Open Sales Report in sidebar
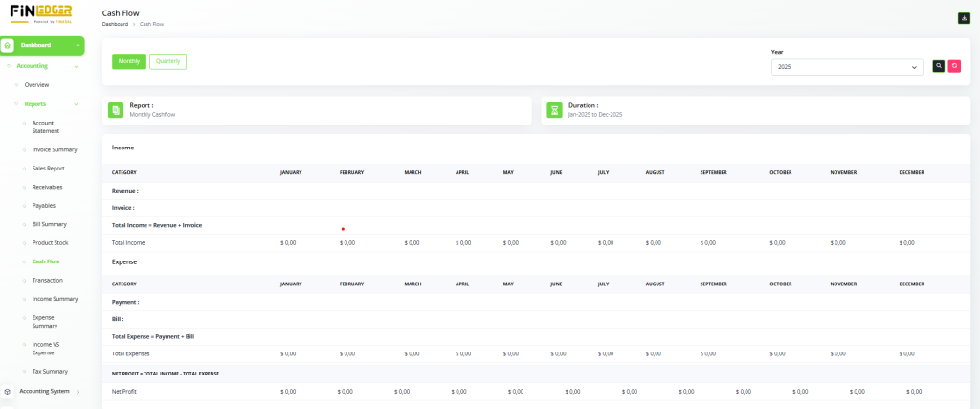The width and height of the screenshot is (980, 409). [x=48, y=168]
